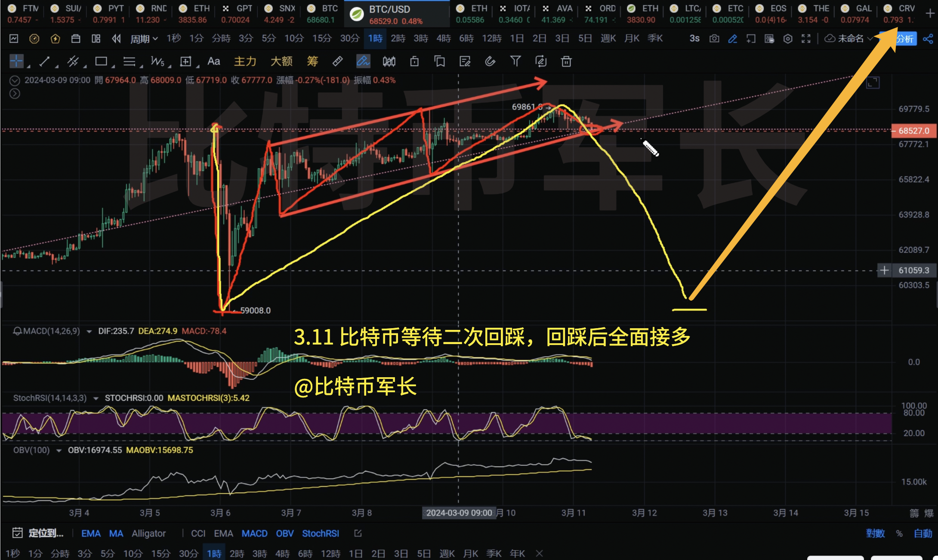Click the fullscreen expand icon in toolbar
This screenshot has height=560, width=938.
pyautogui.click(x=806, y=39)
